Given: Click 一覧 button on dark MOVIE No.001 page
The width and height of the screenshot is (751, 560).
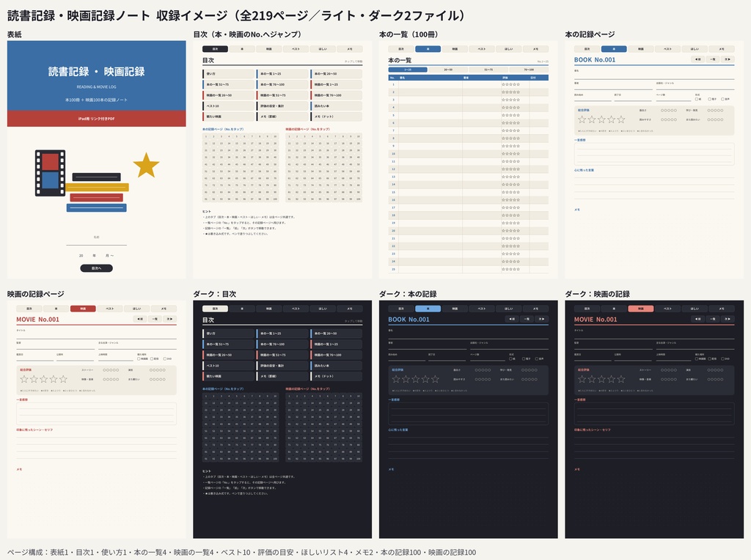Looking at the screenshot, I should [x=713, y=319].
